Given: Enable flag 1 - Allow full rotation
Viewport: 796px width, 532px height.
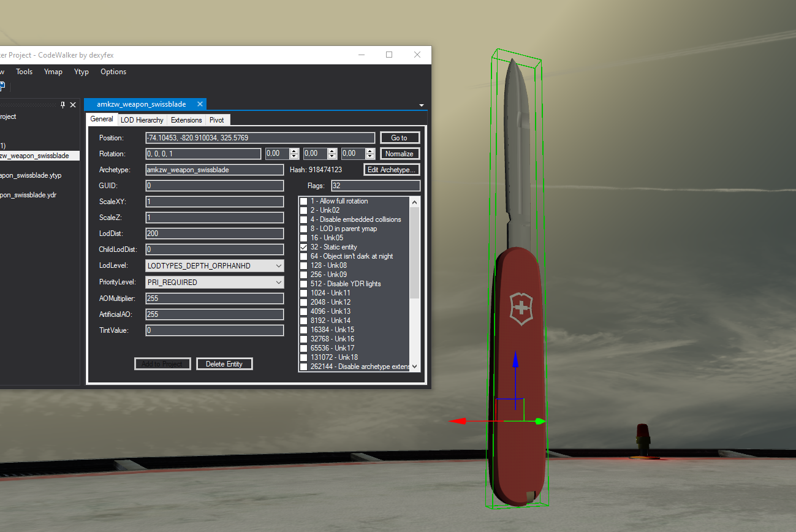Looking at the screenshot, I should (303, 201).
